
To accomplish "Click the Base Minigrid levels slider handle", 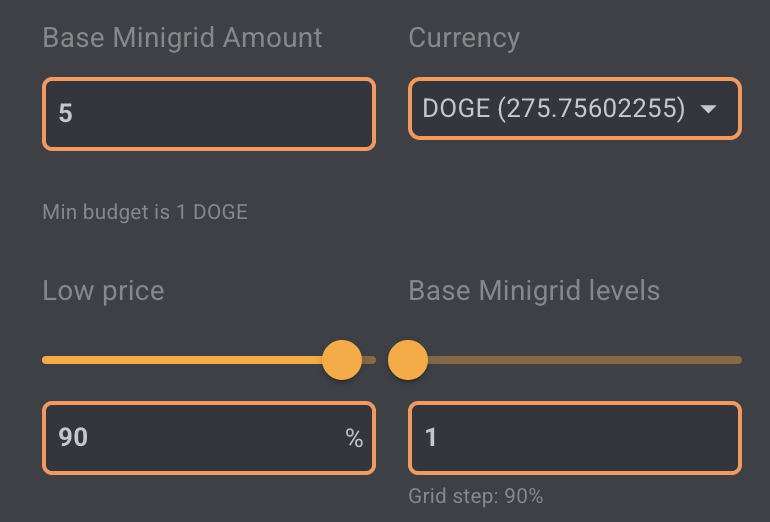I will click(408, 359).
